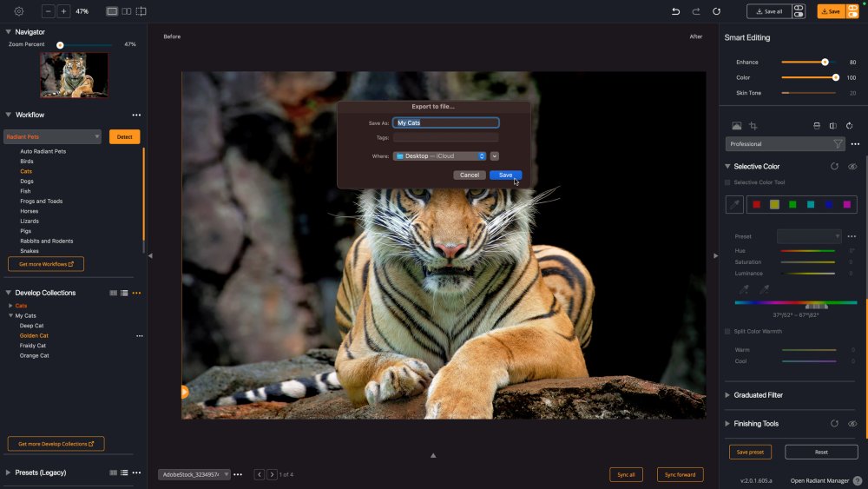868x489 pixels.
Task: Apply the Deep Cat preset
Action: (31, 326)
